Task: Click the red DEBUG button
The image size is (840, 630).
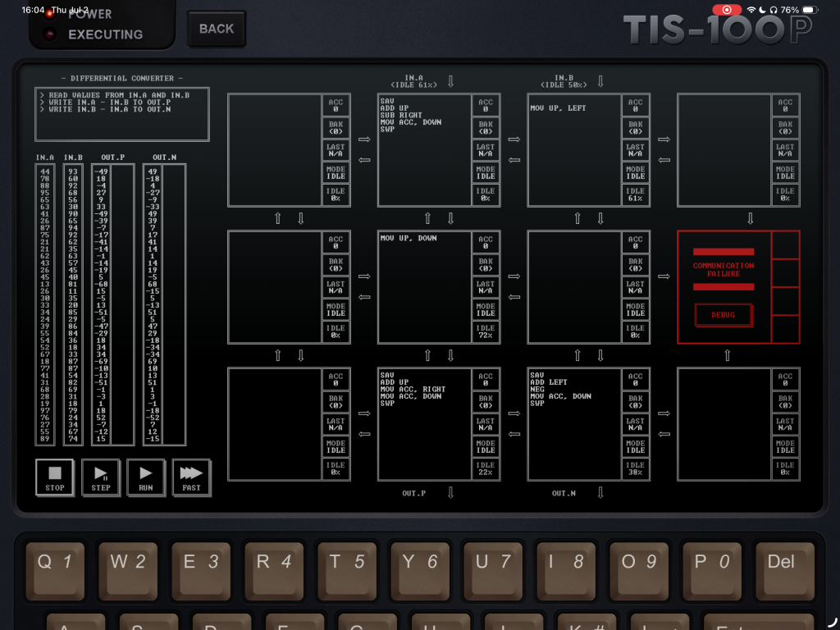Action: (x=724, y=315)
